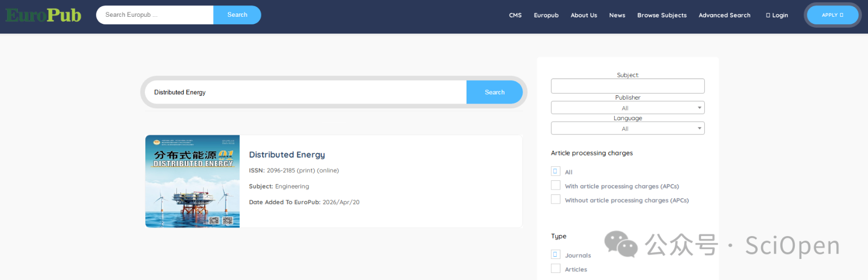Toggle the Journals type checkbox

coord(556,255)
